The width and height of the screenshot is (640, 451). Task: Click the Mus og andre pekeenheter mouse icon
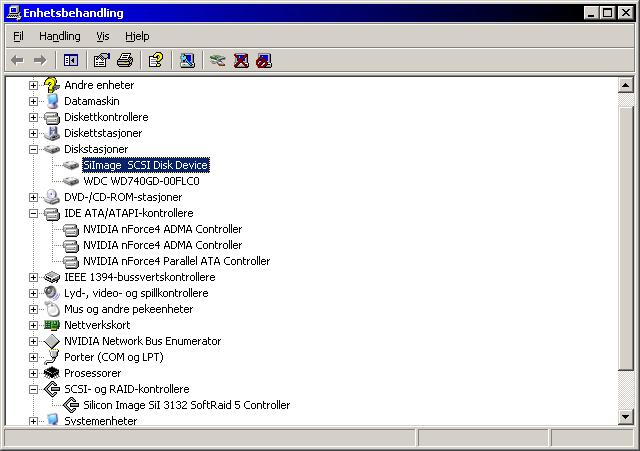coord(52,309)
